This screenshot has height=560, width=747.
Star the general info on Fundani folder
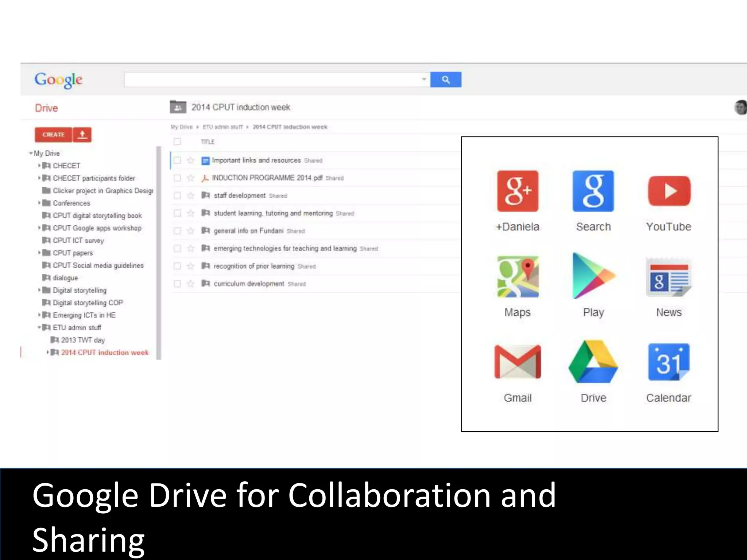(x=190, y=231)
